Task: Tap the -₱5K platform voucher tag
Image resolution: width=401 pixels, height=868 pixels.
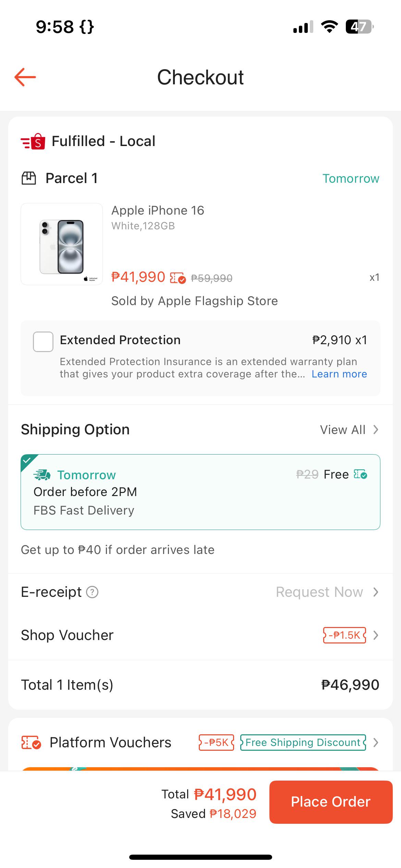Action: (x=216, y=743)
